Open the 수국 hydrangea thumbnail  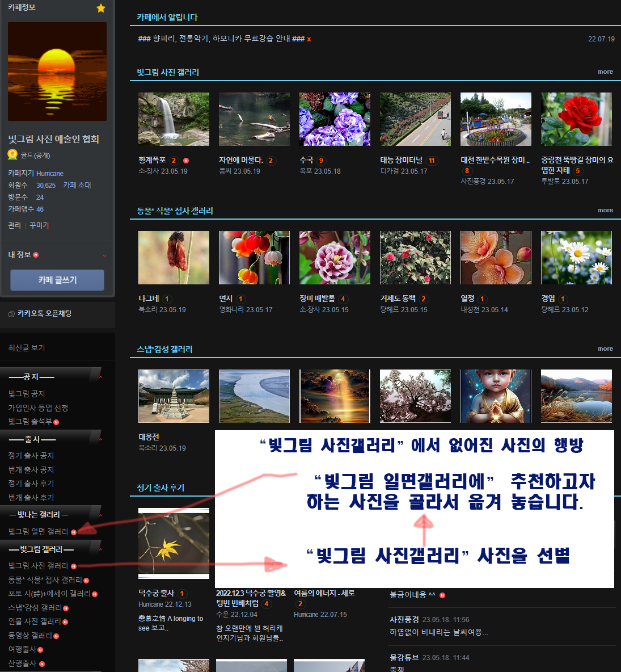(x=335, y=119)
